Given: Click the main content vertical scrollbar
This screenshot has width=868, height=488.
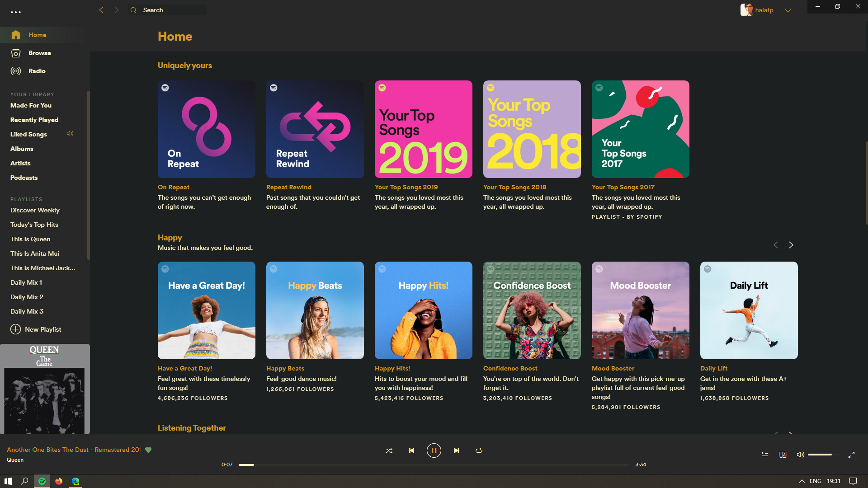Looking at the screenshot, I should [x=866, y=183].
